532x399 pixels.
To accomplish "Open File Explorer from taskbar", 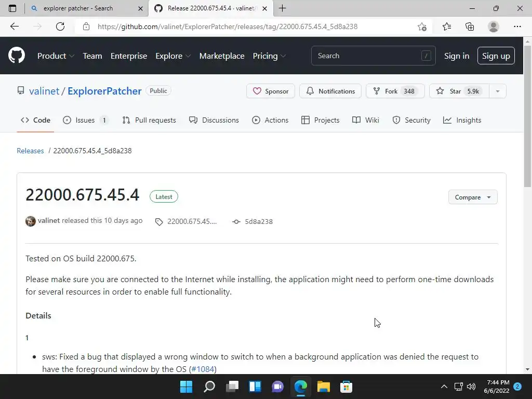I will click(x=323, y=387).
